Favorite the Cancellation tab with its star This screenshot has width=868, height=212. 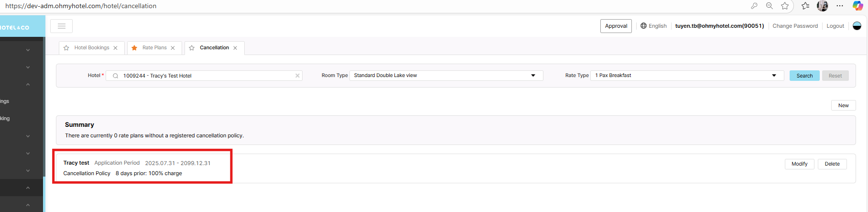pos(192,48)
